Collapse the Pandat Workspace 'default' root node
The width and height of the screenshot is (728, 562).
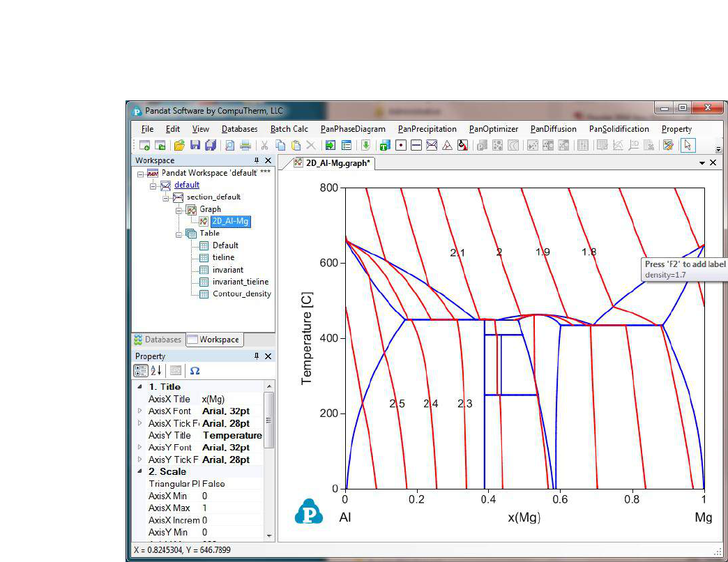(141, 174)
